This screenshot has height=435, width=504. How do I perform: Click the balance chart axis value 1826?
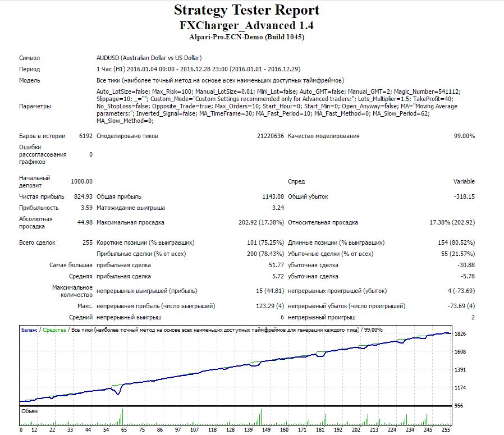[460, 334]
